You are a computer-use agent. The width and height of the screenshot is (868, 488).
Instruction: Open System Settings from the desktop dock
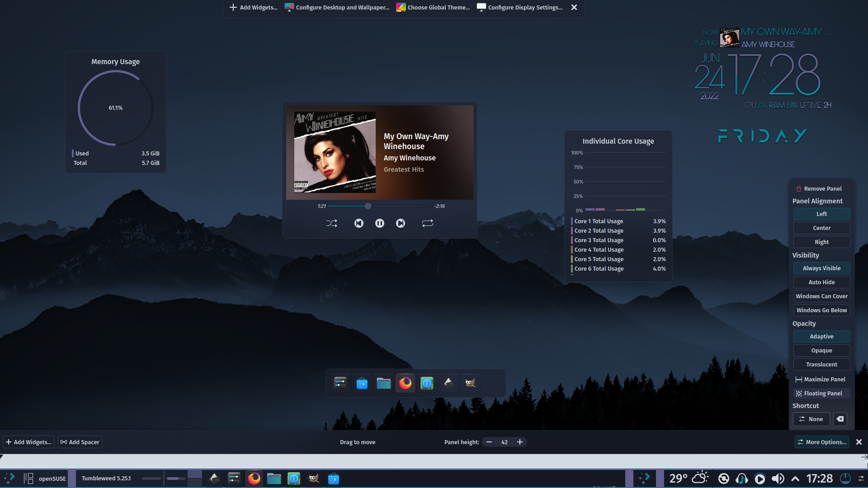[340, 383]
